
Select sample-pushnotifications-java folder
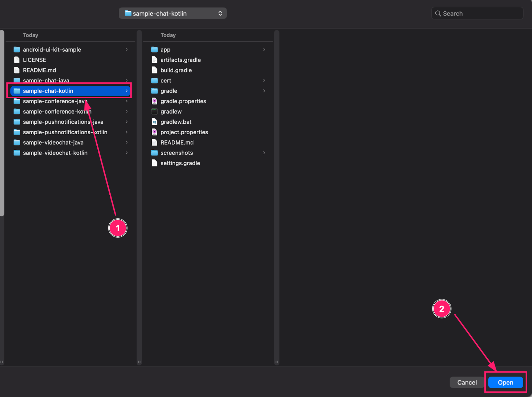(70, 122)
